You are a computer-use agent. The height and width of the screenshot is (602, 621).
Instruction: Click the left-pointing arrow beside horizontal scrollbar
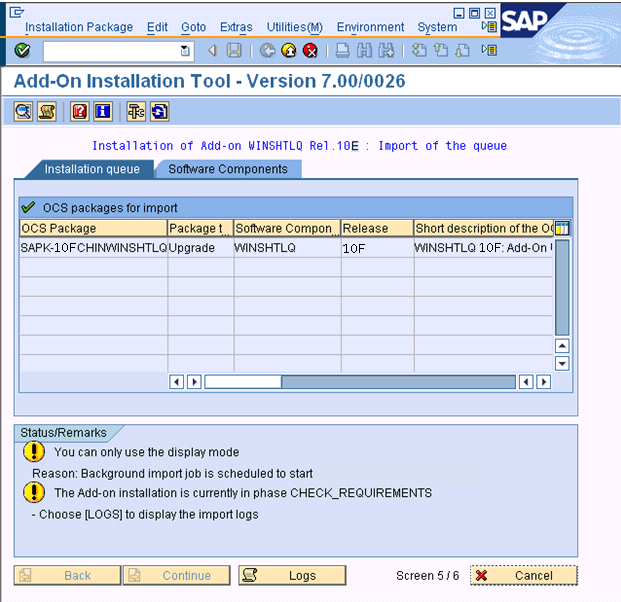pos(177,382)
